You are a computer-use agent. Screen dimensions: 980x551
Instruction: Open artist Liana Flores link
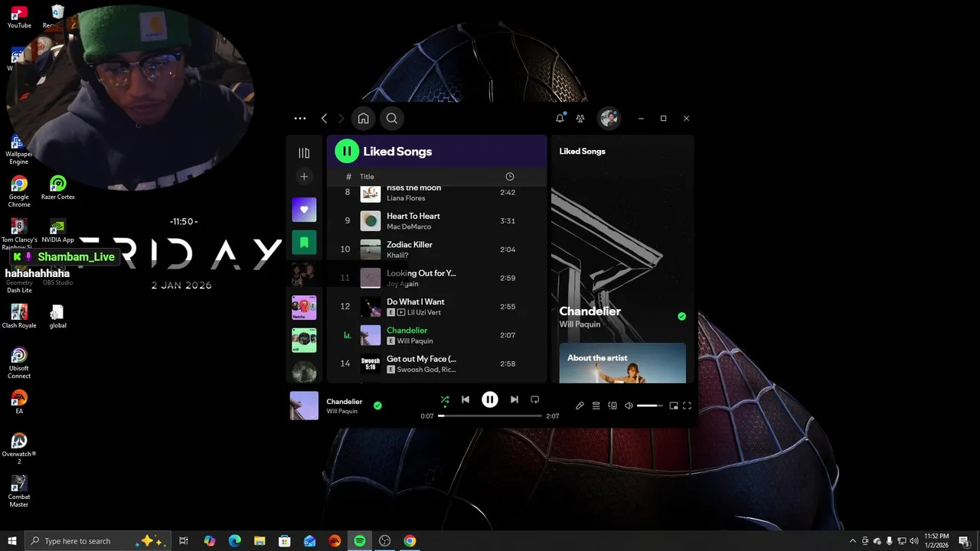tap(406, 198)
